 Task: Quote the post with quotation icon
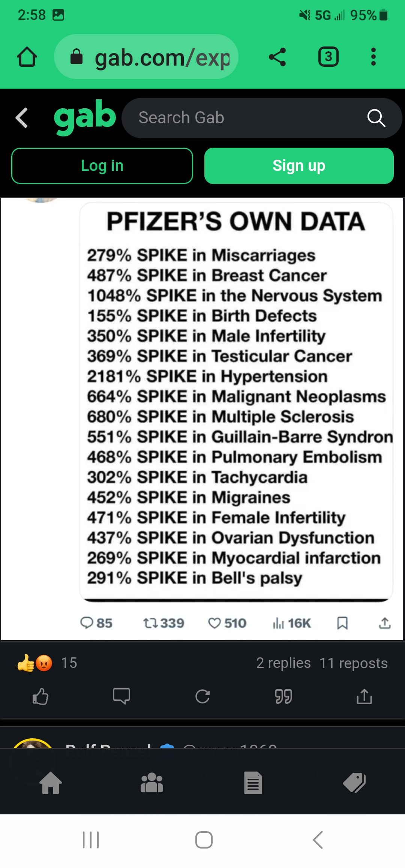tap(283, 697)
